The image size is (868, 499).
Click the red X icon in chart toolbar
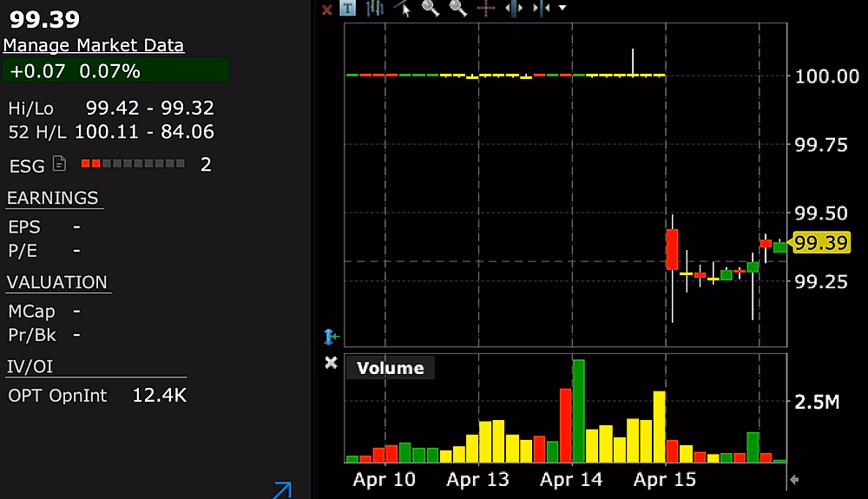point(327,10)
